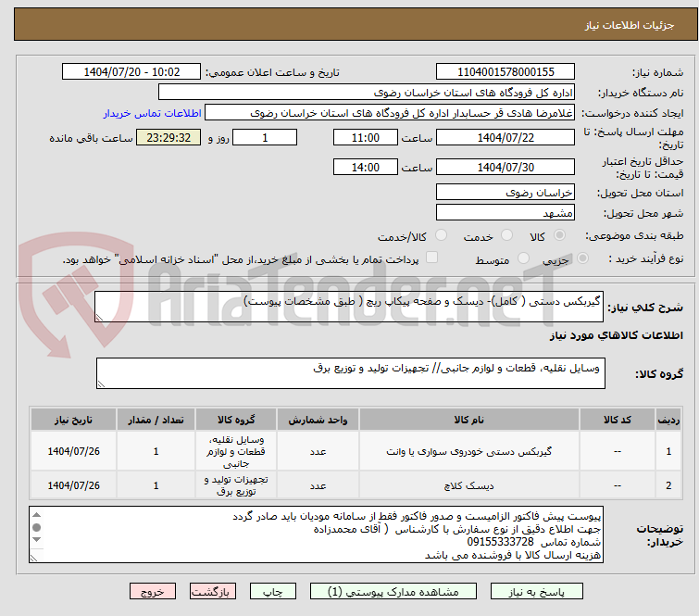699x616 pixels.
Task: Click delivery province field خراسان رضوی
Action: pyautogui.click(x=506, y=193)
